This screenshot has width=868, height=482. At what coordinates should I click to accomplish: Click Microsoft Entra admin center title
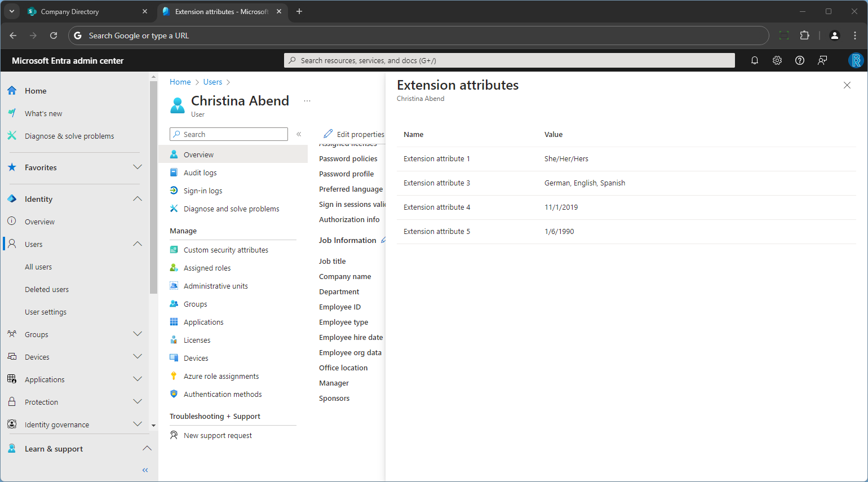click(x=68, y=61)
